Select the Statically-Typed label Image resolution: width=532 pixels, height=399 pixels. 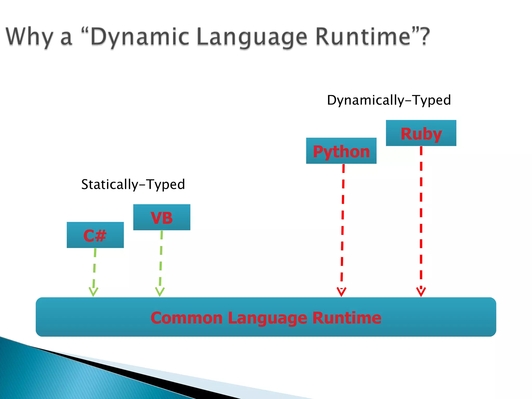click(x=133, y=184)
